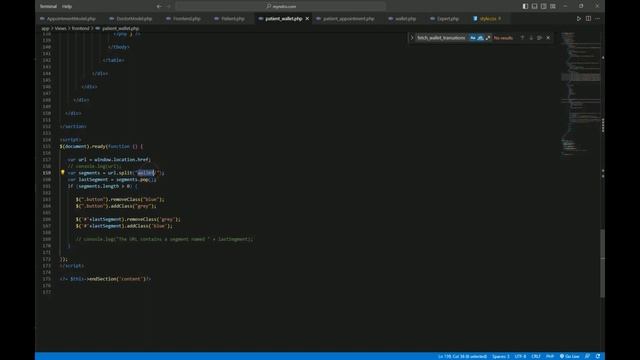Toggle Match Case in find widget
Image resolution: width=640 pixels, height=360 pixels.
(473, 38)
